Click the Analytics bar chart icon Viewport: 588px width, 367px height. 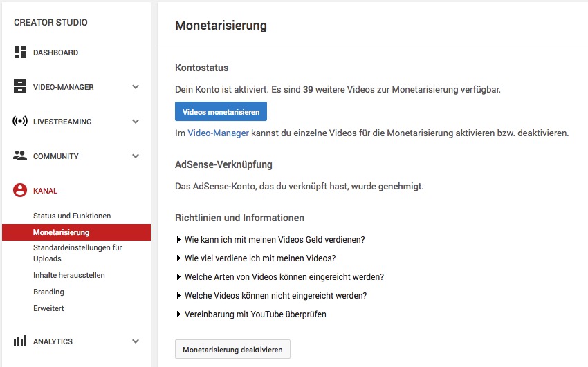[20, 341]
